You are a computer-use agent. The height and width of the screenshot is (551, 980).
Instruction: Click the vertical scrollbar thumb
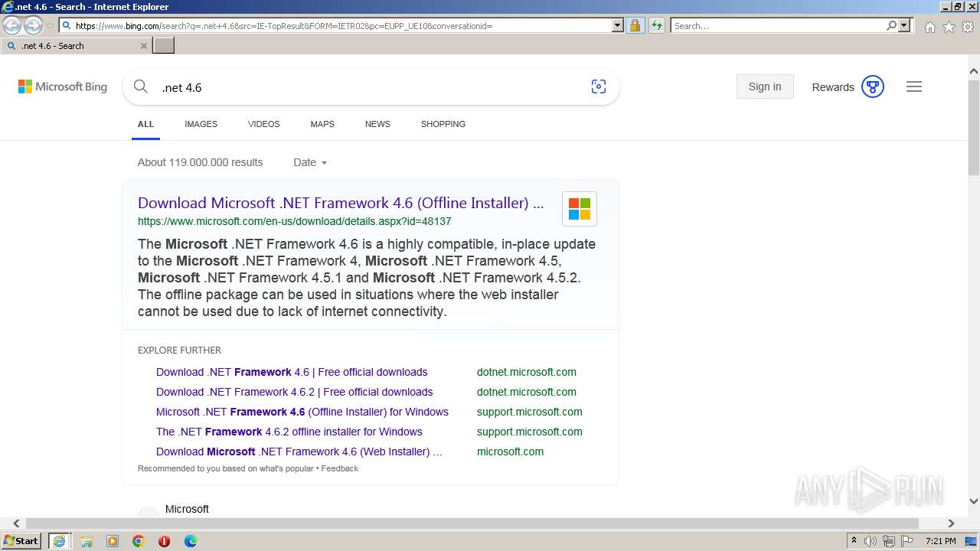pyautogui.click(x=974, y=126)
